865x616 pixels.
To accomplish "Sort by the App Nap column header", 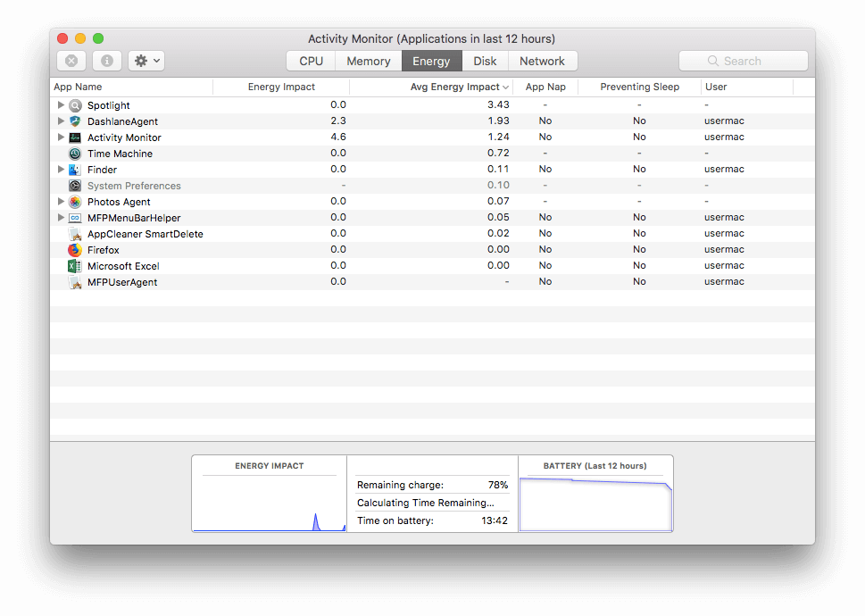I will pos(545,87).
